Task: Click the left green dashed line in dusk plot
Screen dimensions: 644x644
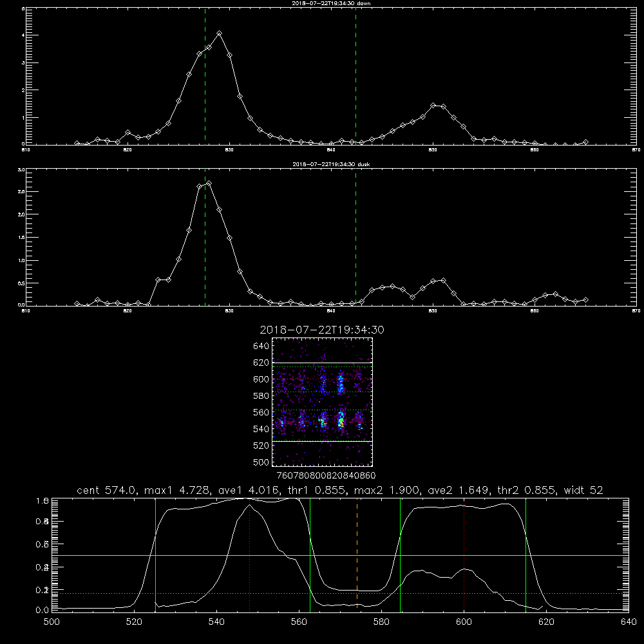Action: coord(205,237)
